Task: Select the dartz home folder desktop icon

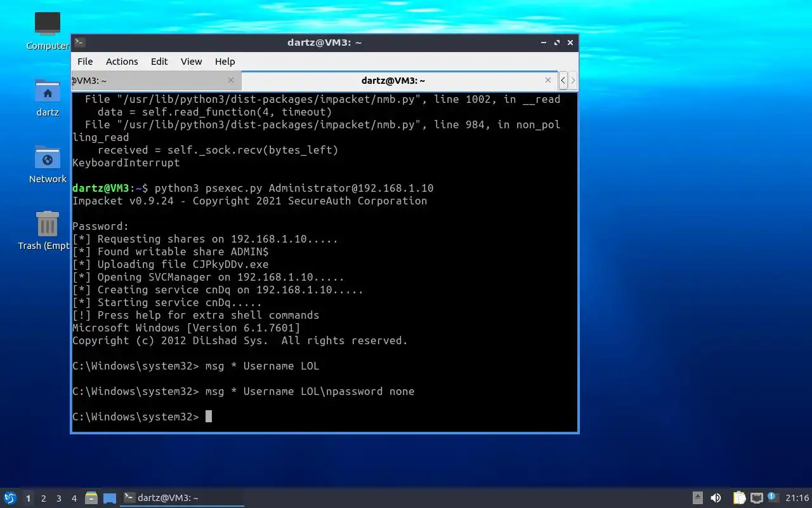Action: [x=48, y=98]
